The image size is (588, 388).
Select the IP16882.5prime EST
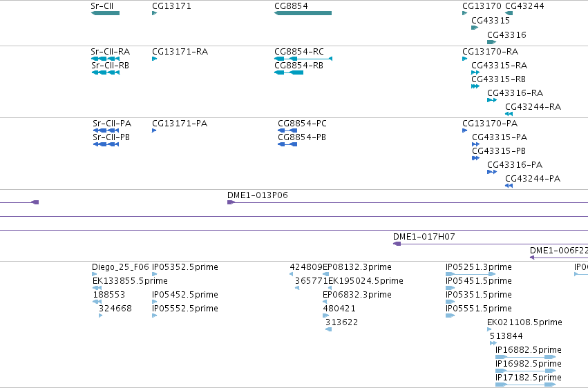pyautogui.click(x=525, y=357)
